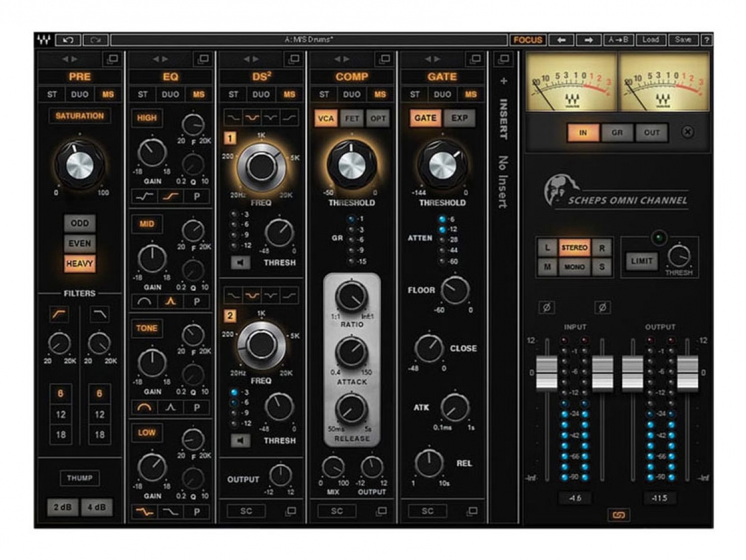
Task: Expand the Insert slot window icon
Action: pos(503,59)
